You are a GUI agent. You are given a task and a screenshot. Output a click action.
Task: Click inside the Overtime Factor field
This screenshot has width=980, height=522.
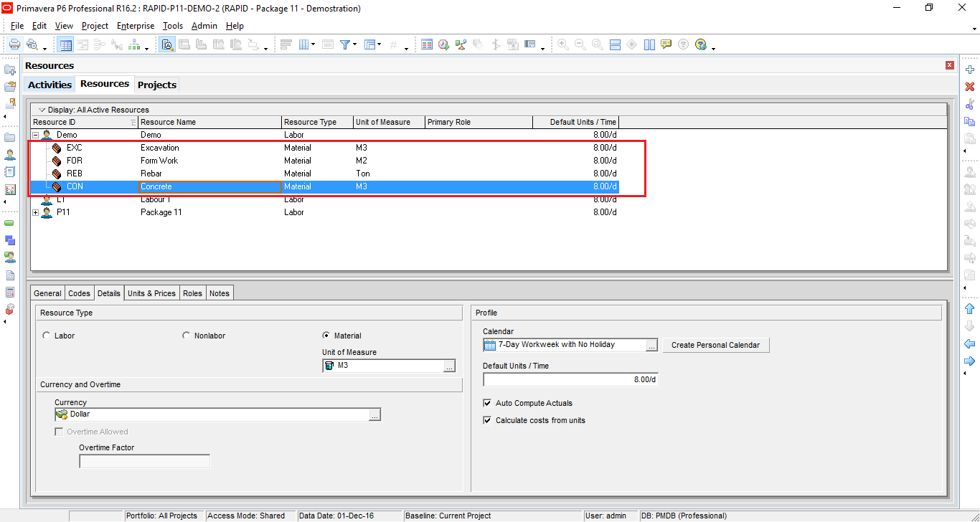tap(143, 460)
